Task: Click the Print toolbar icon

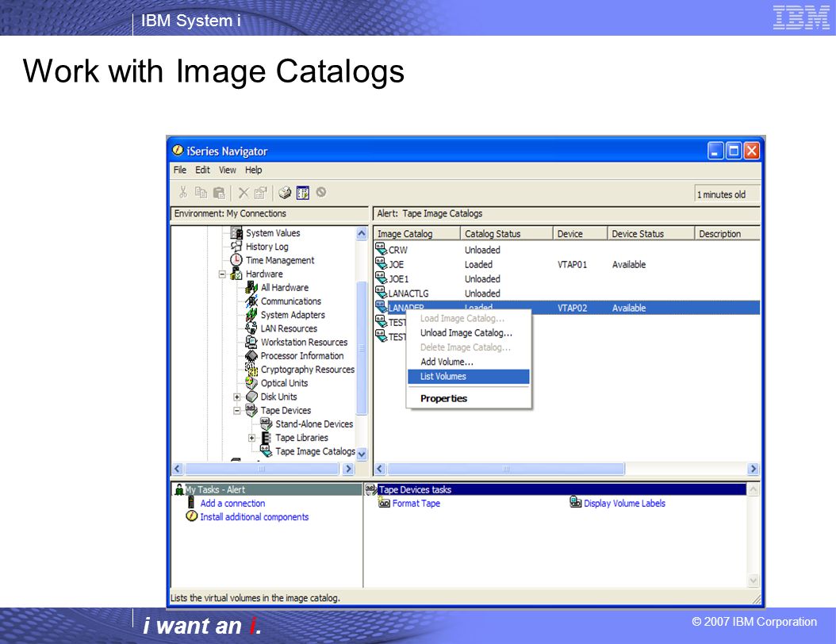Action: pyautogui.click(x=285, y=193)
